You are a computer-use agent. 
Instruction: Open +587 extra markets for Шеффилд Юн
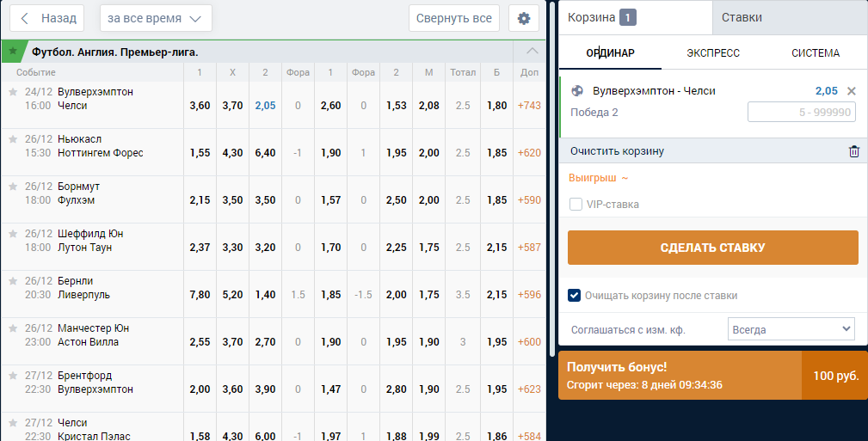pyautogui.click(x=529, y=248)
